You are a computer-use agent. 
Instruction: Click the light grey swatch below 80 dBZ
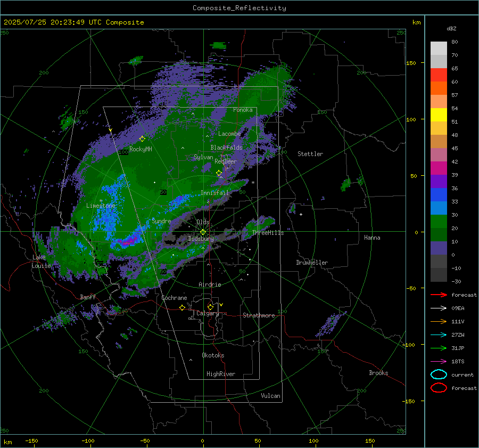point(439,48)
